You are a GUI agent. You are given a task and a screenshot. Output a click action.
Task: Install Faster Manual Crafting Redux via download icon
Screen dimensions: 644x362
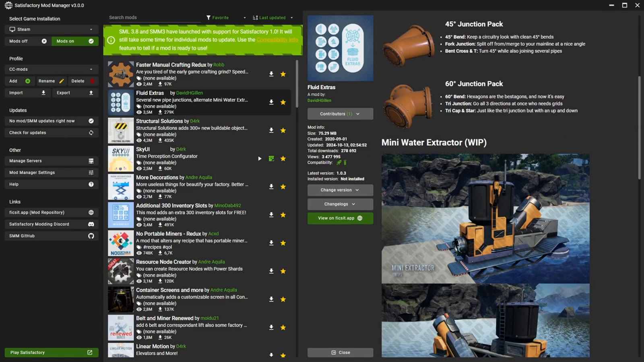(271, 74)
